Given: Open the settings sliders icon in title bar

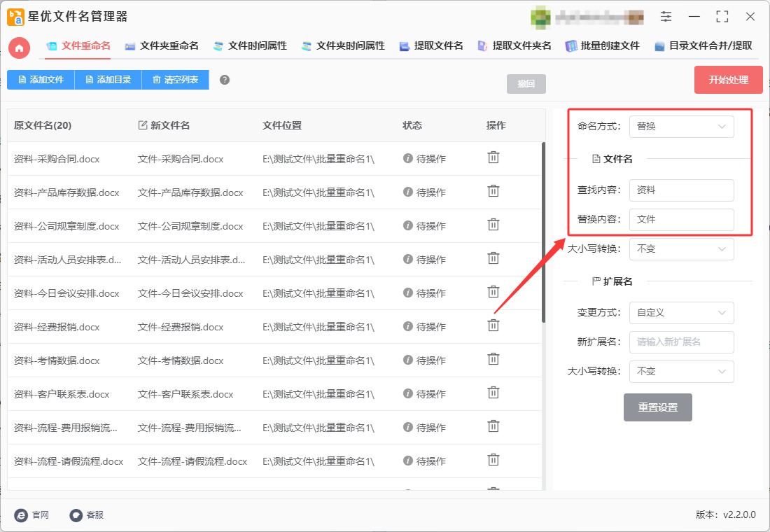Looking at the screenshot, I should point(666,16).
